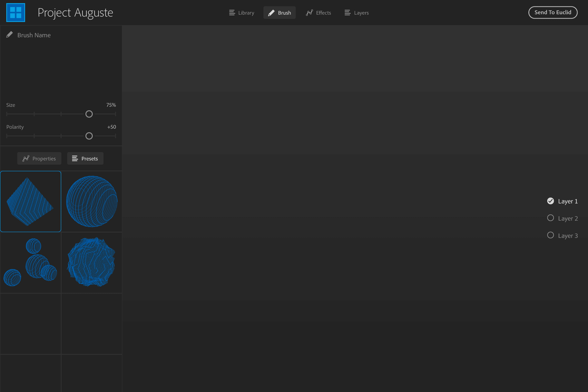This screenshot has width=588, height=392.
Task: Click the Presets list icon
Action: [74, 158]
